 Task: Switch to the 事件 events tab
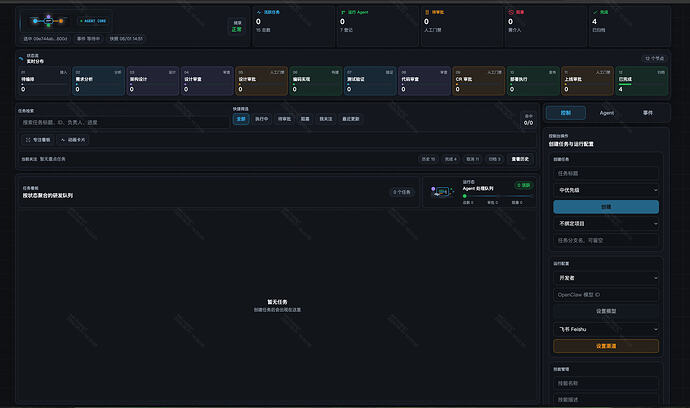(x=648, y=113)
